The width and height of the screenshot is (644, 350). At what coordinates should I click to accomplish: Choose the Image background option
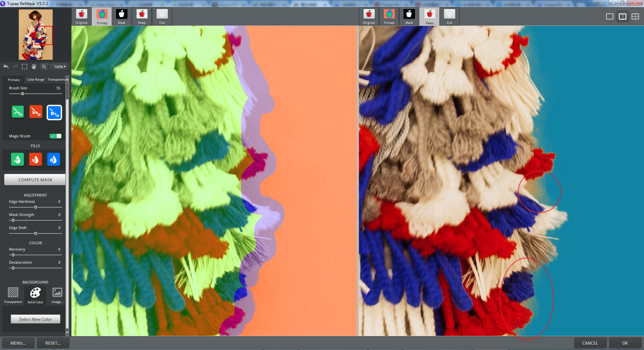(x=57, y=295)
